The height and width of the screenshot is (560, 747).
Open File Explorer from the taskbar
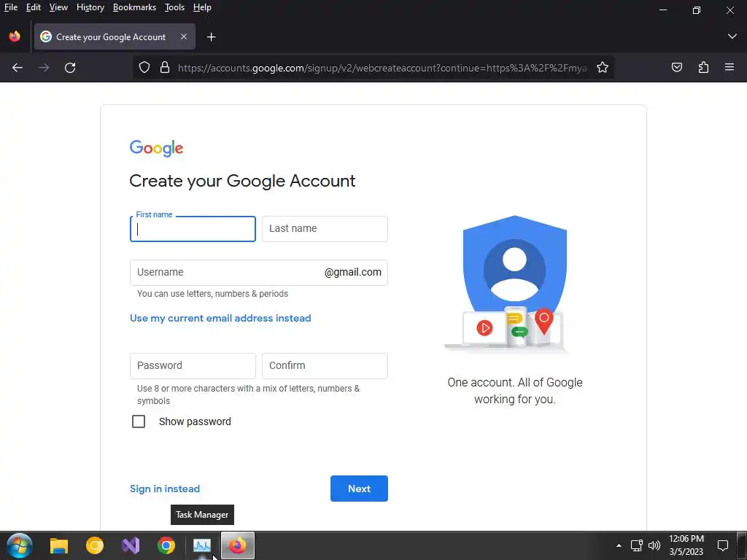[59, 545]
